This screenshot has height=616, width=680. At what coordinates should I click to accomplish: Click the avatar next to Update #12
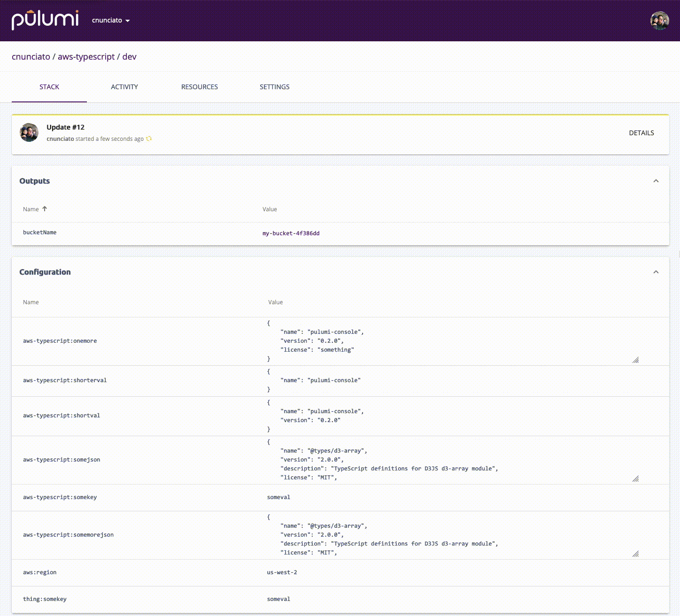click(29, 132)
